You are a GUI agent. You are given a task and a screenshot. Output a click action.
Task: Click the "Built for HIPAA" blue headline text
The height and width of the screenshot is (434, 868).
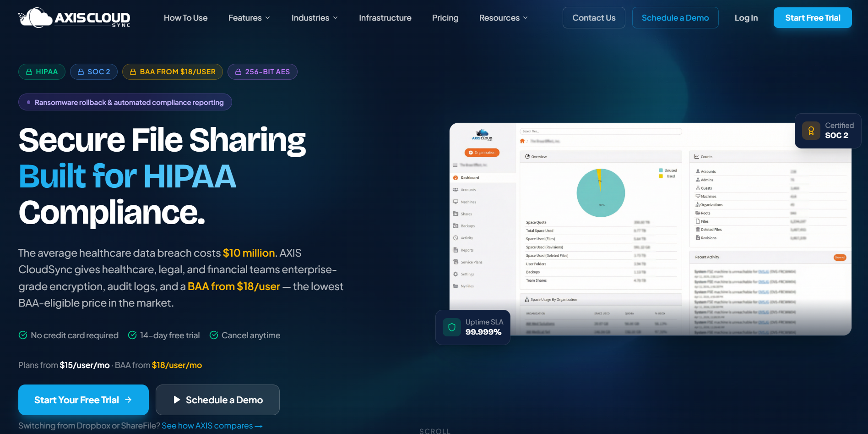coord(127,176)
